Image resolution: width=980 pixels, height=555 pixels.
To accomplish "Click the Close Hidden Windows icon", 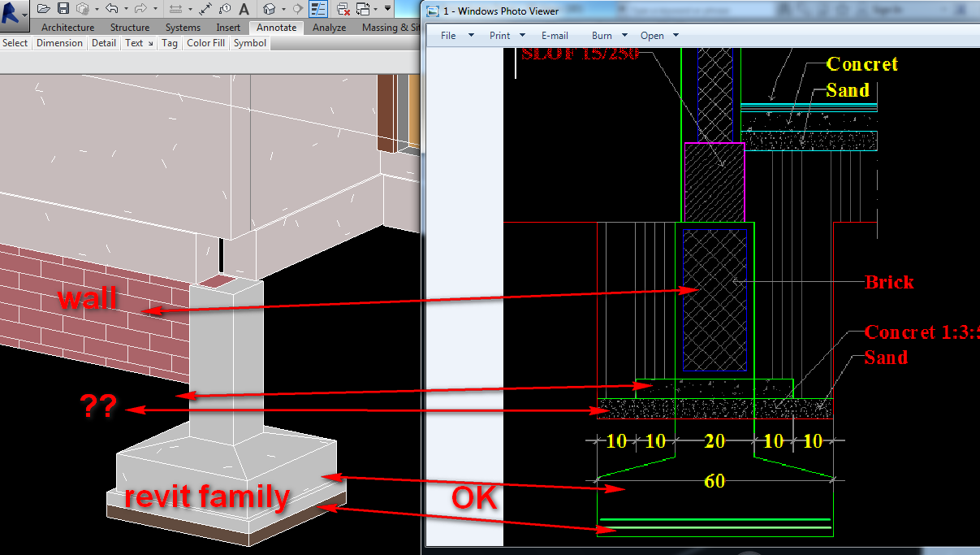I will (343, 9).
